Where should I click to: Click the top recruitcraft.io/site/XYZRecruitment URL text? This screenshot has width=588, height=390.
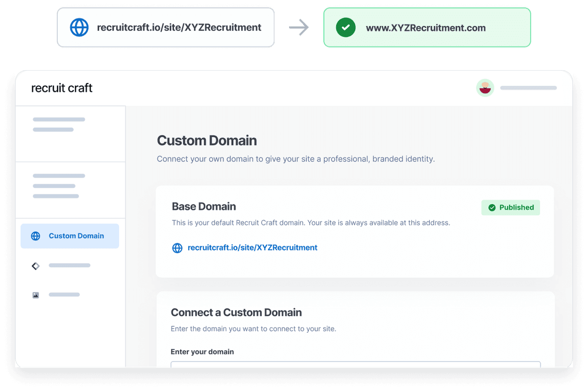[179, 27]
